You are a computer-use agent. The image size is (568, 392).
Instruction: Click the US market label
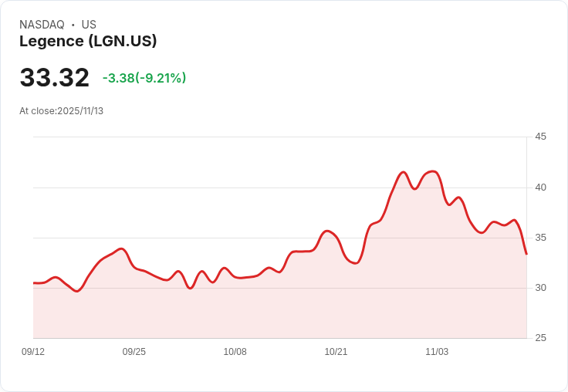click(89, 25)
